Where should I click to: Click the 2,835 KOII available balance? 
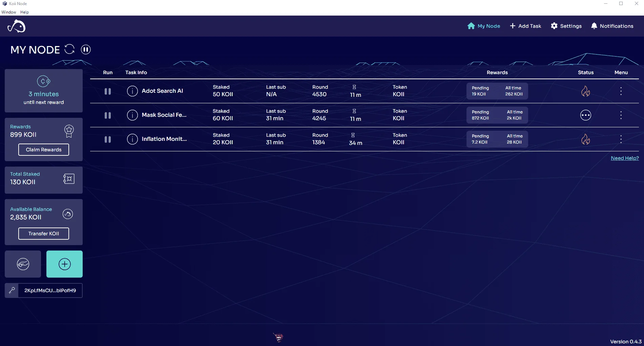(x=26, y=217)
